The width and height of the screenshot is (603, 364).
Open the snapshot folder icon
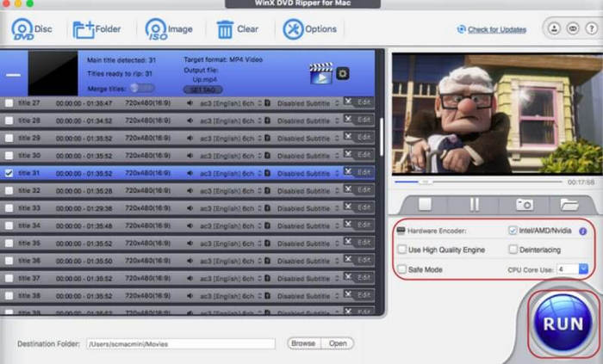point(569,204)
